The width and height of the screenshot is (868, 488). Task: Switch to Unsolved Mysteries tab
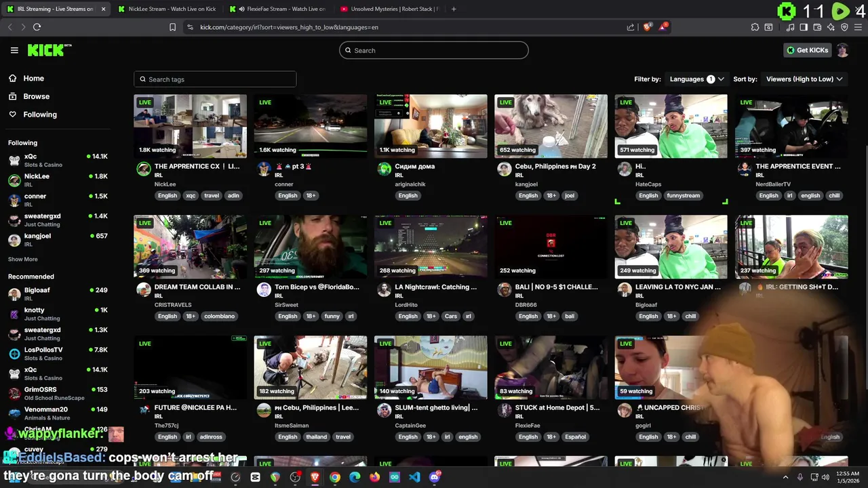[391, 9]
